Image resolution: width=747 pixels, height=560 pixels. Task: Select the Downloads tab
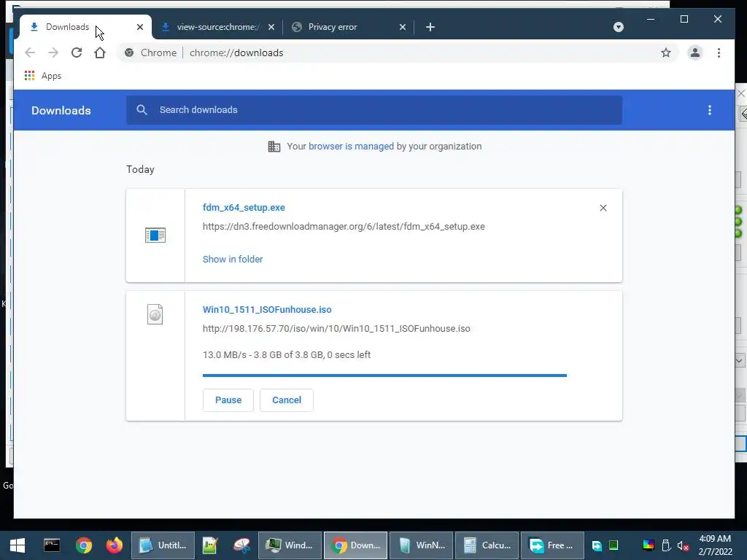86,27
